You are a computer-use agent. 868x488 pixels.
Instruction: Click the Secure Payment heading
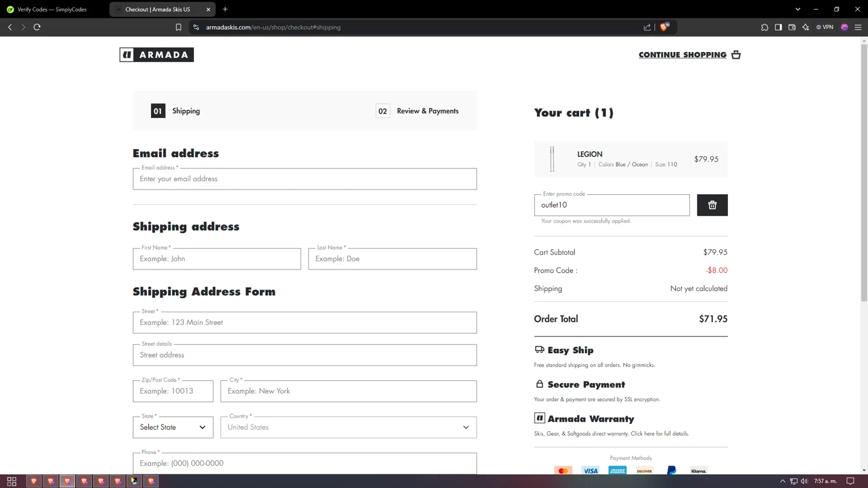[x=586, y=385]
